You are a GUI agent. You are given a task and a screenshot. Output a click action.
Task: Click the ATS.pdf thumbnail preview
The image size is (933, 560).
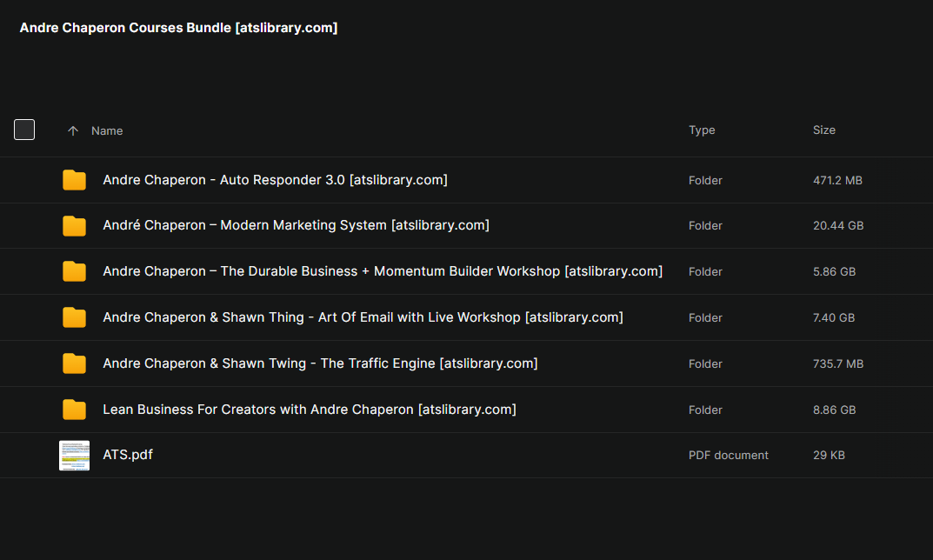pos(75,456)
